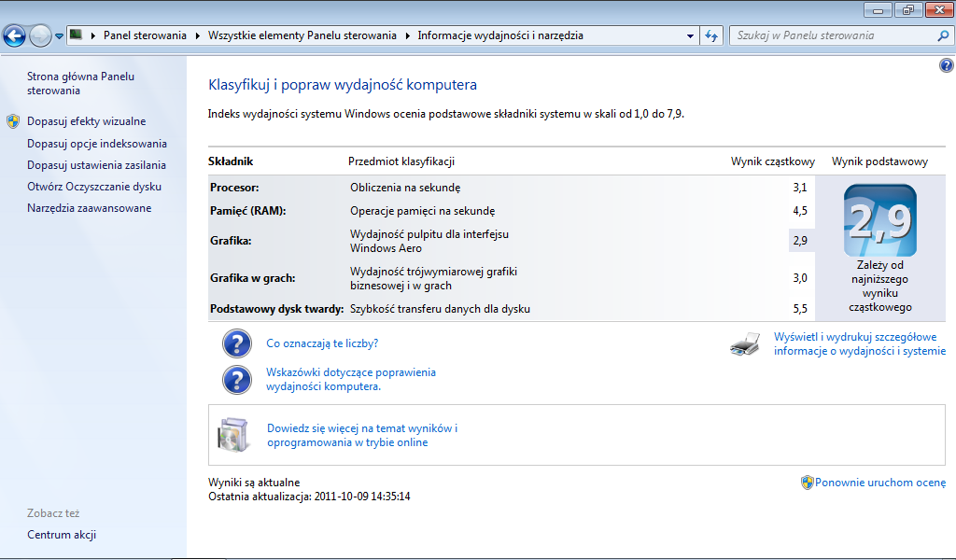
Task: Click the Obliczenia na sekundę description
Action: click(x=405, y=188)
